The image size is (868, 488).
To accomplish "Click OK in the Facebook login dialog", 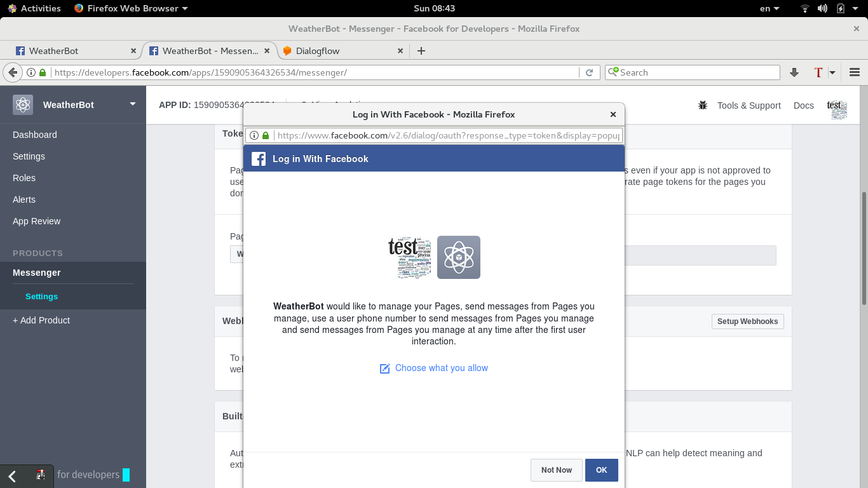I will [x=601, y=470].
